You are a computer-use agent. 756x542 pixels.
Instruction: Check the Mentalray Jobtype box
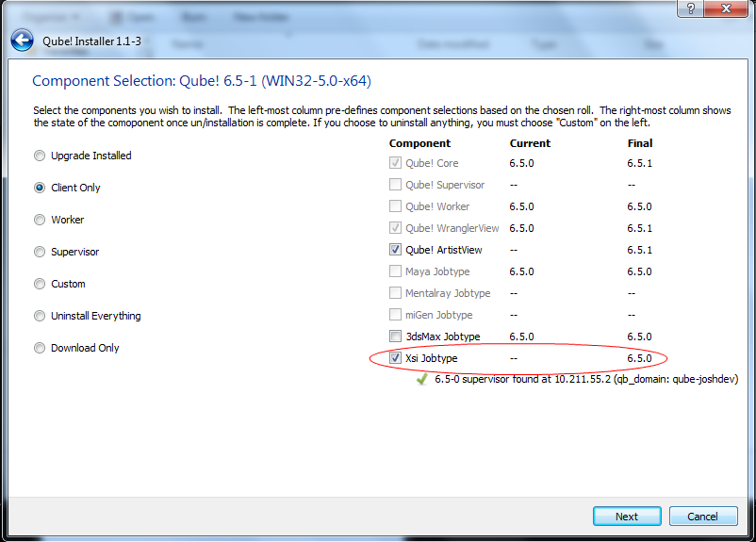(x=396, y=293)
